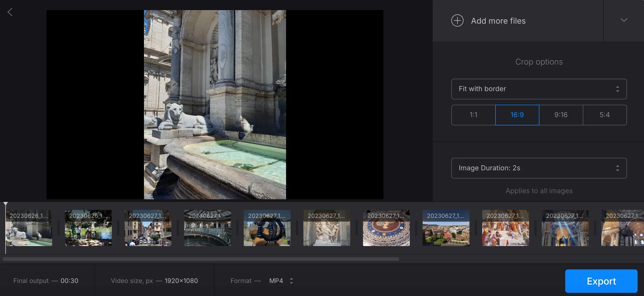Expand the Add more files chevron
Viewport: 644px width, 296px height.
tap(624, 20)
